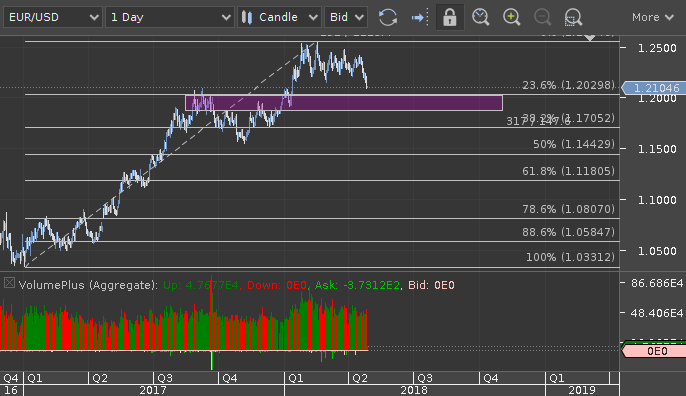Click the VolumePlus (Aggregate) indicator label
Image resolution: width=686 pixels, height=396 pixels.
[x=88, y=285]
